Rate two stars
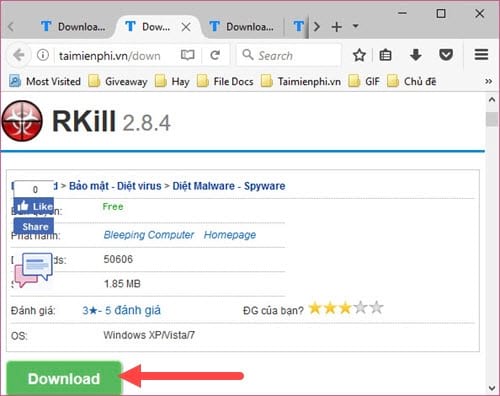Image resolution: width=500 pixels, height=396 pixels. pyautogui.click(x=330, y=308)
